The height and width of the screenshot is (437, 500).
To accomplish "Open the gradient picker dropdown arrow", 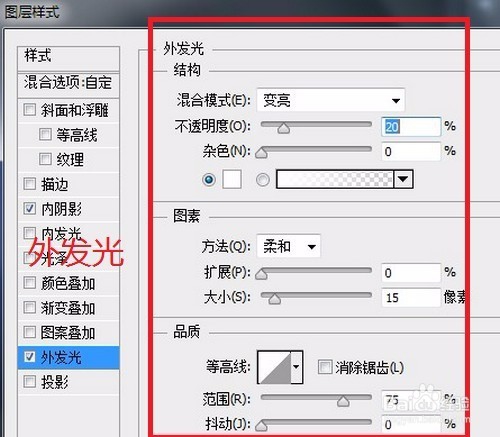I will click(403, 179).
